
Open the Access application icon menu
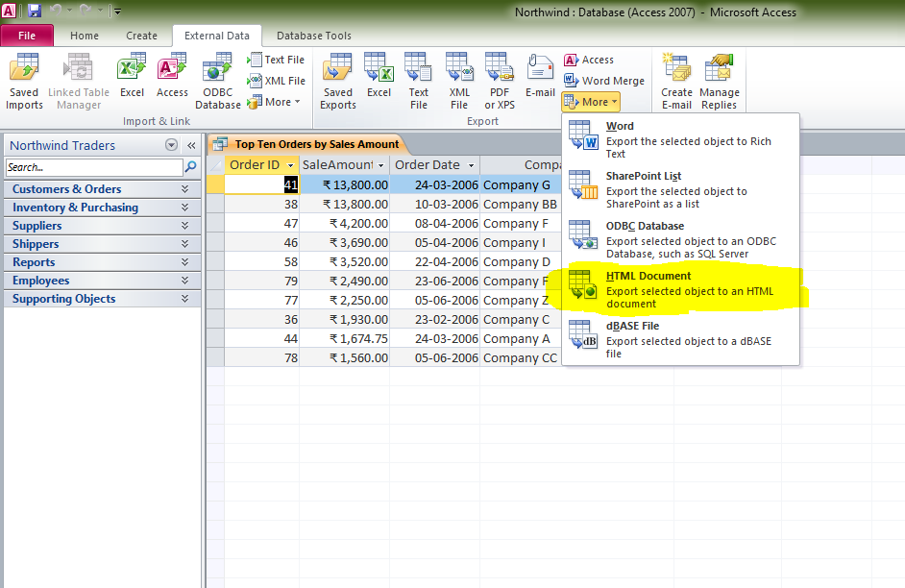9,11
